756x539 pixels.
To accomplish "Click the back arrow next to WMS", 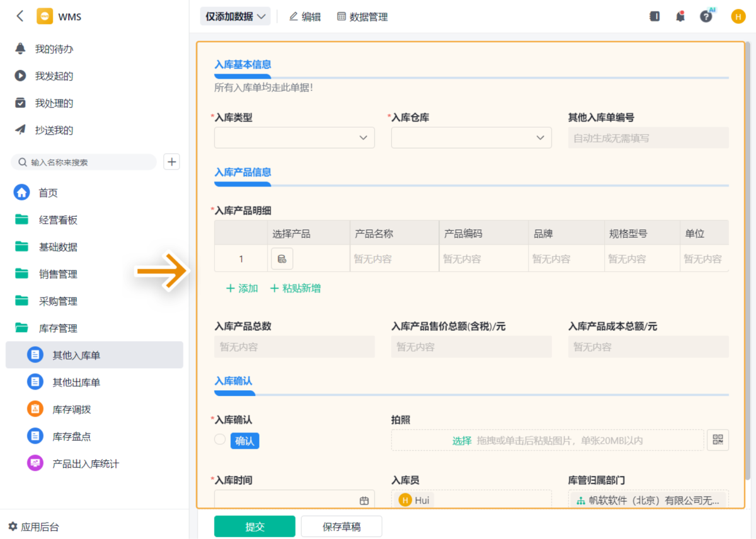I will pyautogui.click(x=20, y=16).
